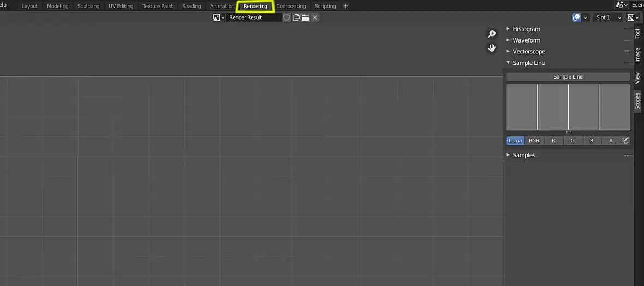The height and width of the screenshot is (286, 644).
Task: Open the display channels dropdown
Action: coord(633,17)
